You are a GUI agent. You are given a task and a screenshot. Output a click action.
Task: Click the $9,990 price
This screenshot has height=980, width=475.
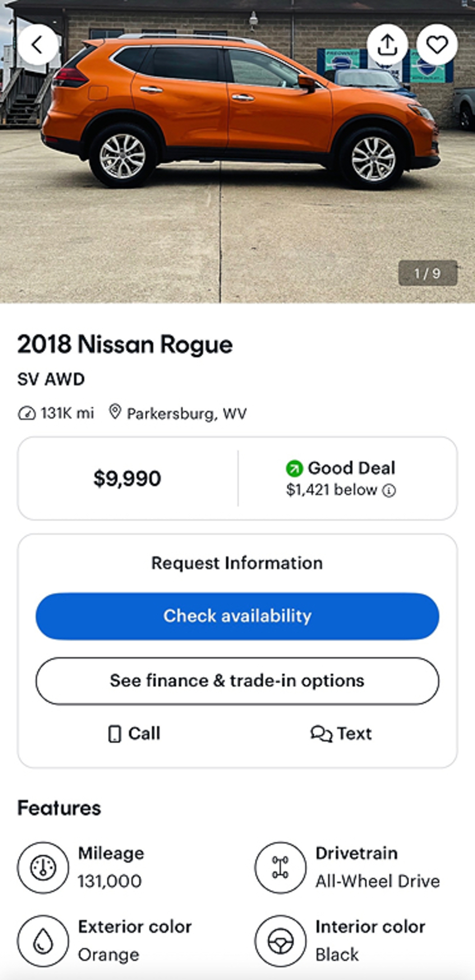click(x=127, y=478)
